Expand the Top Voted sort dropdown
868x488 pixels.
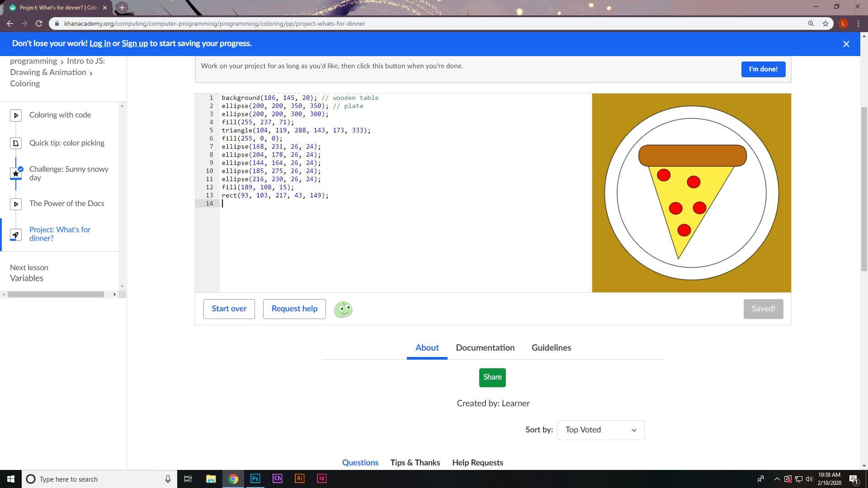click(x=600, y=430)
